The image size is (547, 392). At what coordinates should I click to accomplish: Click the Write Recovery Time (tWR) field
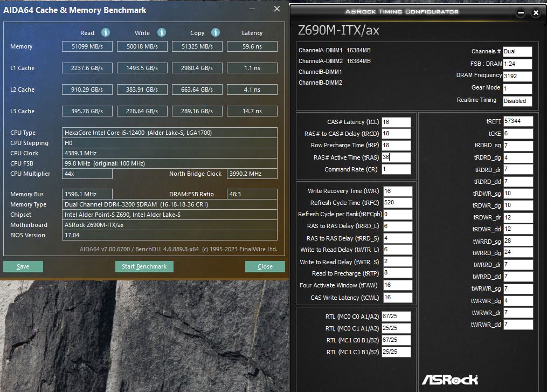tap(398, 191)
